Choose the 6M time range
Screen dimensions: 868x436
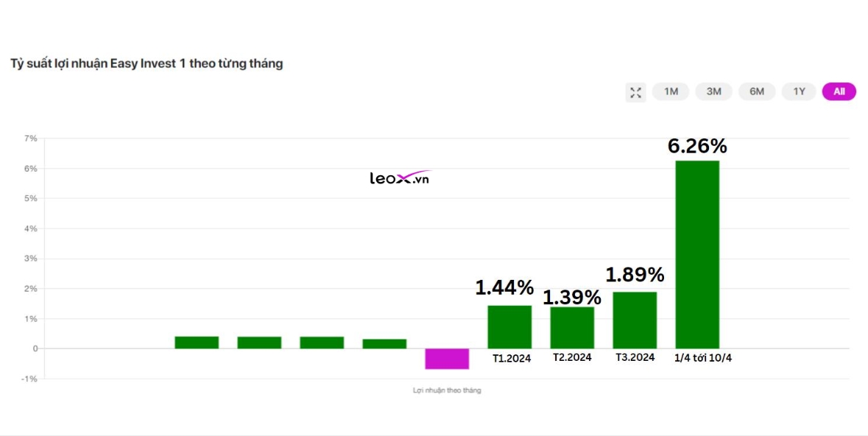tap(757, 91)
